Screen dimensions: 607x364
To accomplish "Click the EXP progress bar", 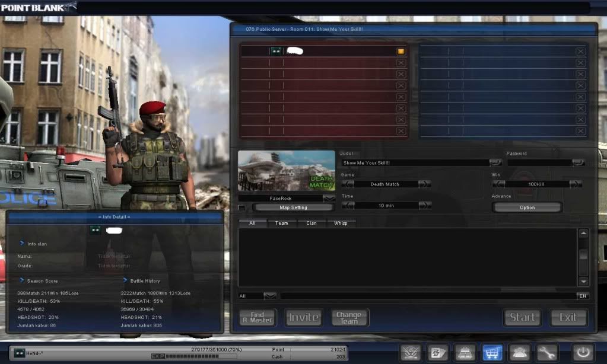I will pyautogui.click(x=193, y=356).
